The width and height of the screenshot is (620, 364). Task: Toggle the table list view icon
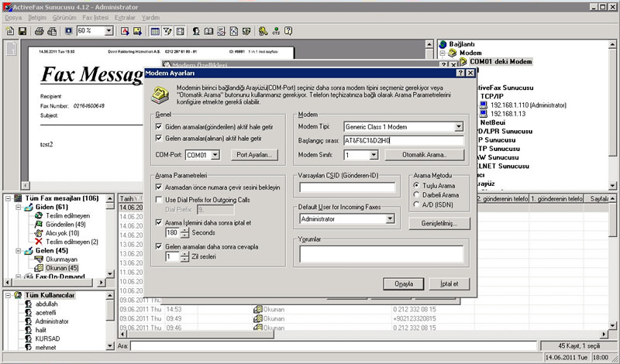(x=155, y=31)
